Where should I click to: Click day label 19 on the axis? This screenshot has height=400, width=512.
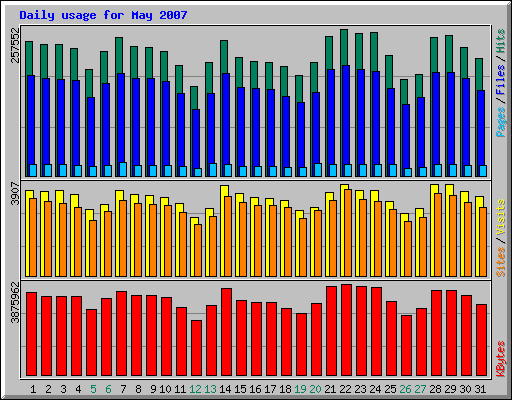(300, 389)
